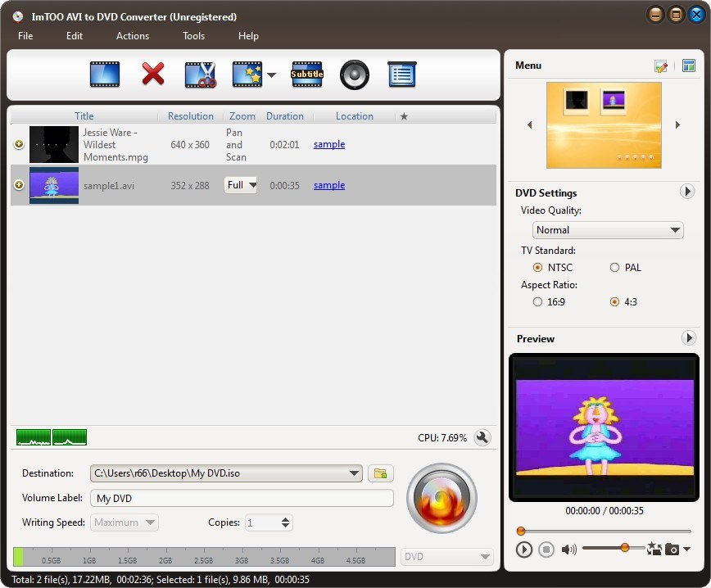Viewport: 711px width, 588px height.
Task: Remove the selected video with the red X
Action: 152,75
